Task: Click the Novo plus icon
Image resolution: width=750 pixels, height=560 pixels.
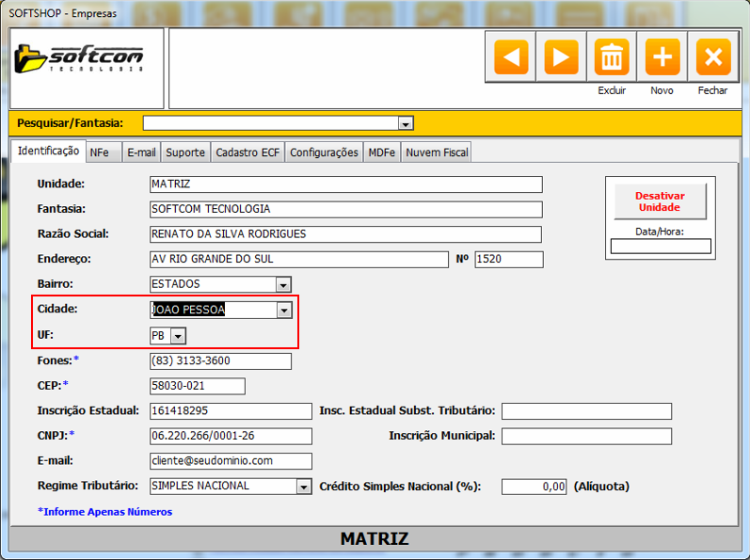Action: pyautogui.click(x=662, y=57)
